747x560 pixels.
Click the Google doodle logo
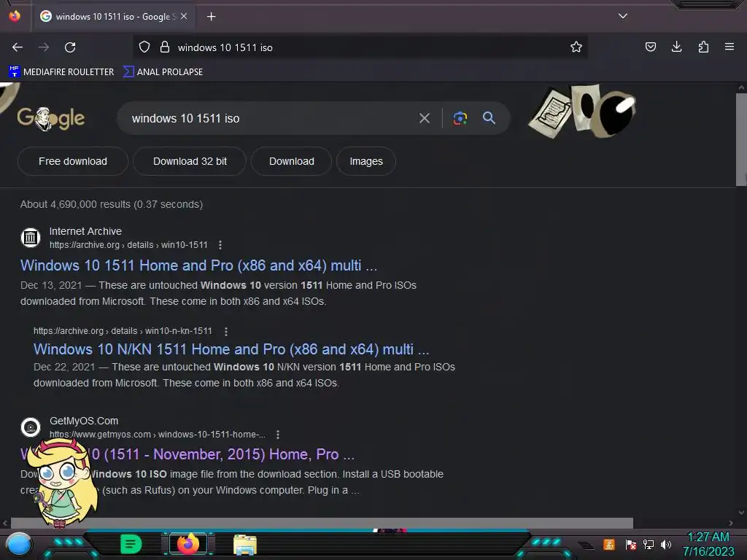click(50, 118)
